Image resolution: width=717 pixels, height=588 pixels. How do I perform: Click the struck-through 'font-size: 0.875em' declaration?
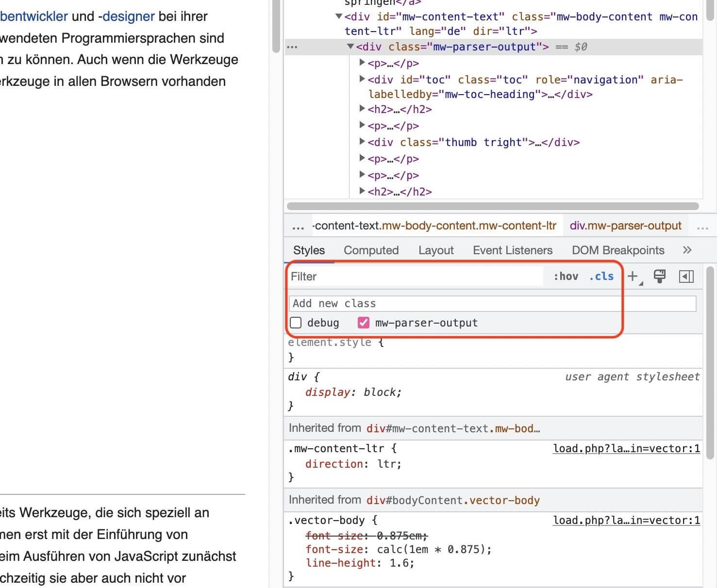pyautogui.click(x=366, y=536)
